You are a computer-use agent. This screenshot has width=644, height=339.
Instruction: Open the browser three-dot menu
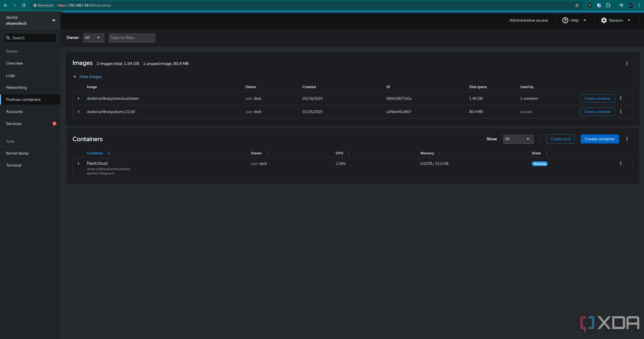coord(639,5)
